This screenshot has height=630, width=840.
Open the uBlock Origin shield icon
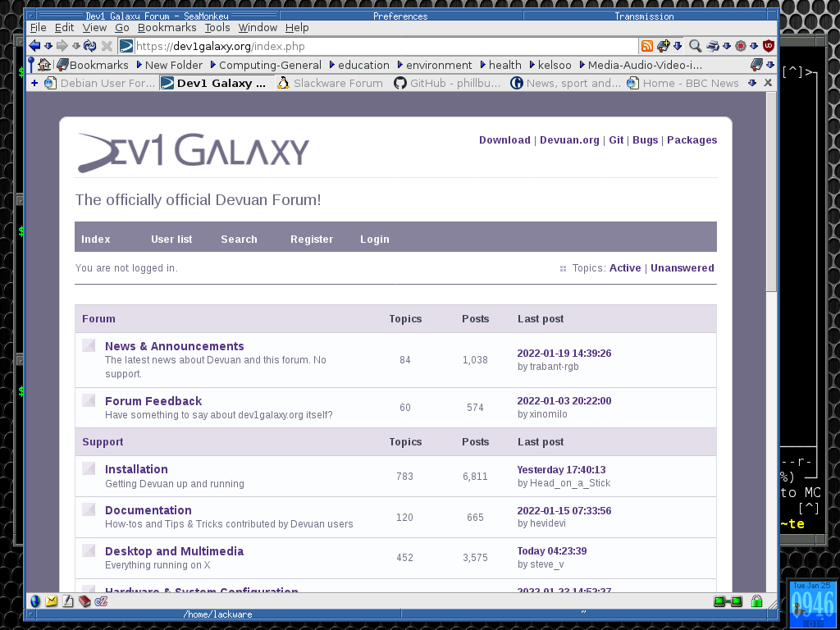[769, 46]
